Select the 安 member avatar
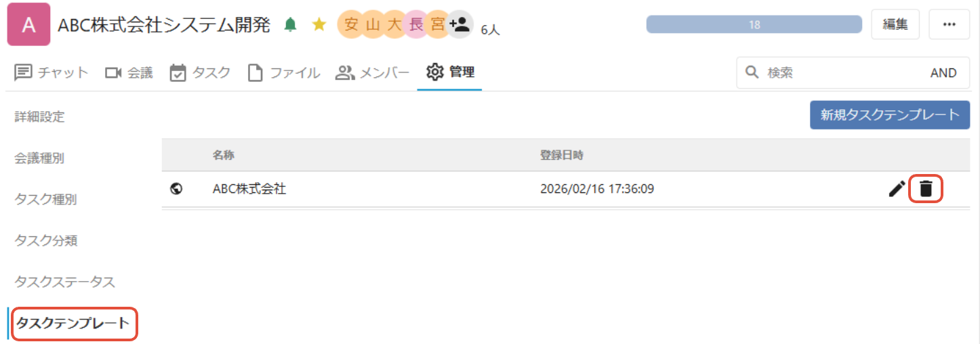 (350, 25)
